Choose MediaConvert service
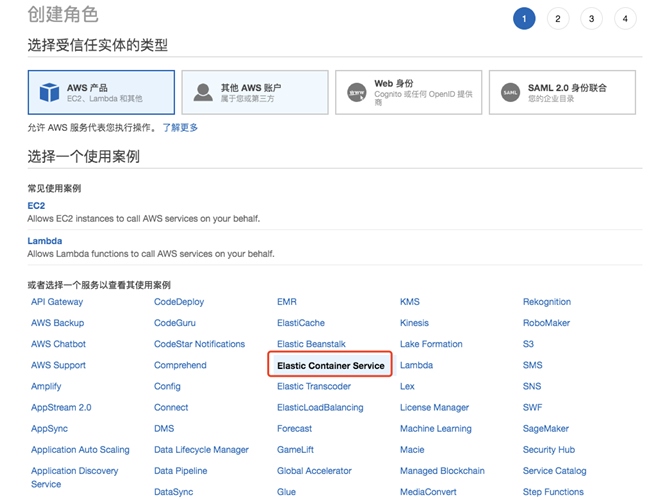 (428, 492)
